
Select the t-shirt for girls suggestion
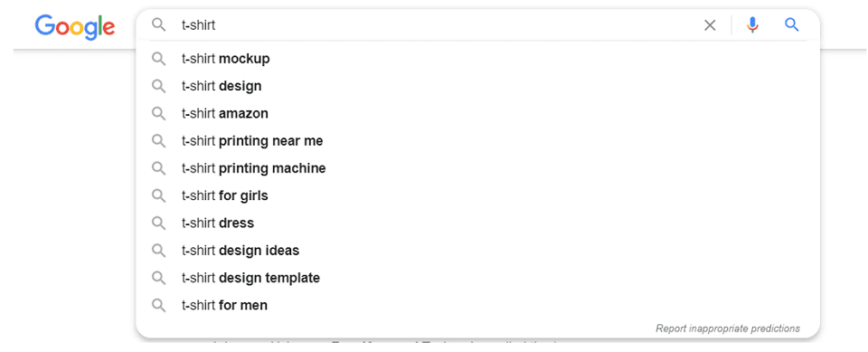477,195
